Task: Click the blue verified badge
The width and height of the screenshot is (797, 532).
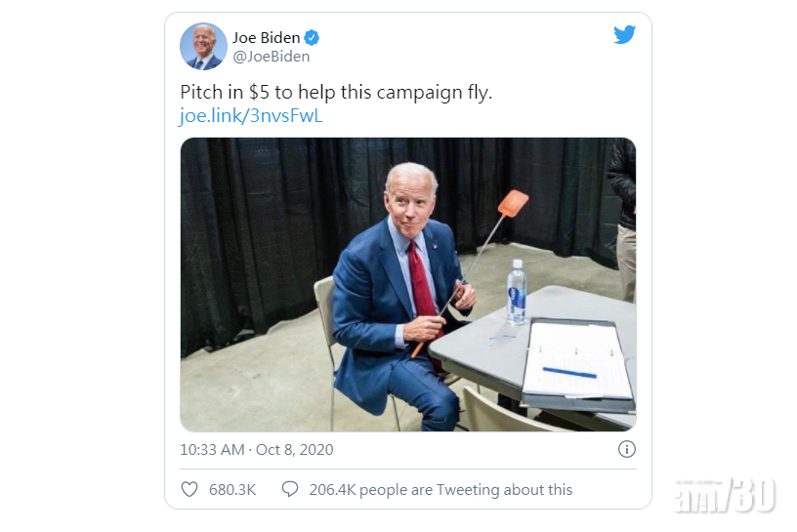Action: (312, 38)
